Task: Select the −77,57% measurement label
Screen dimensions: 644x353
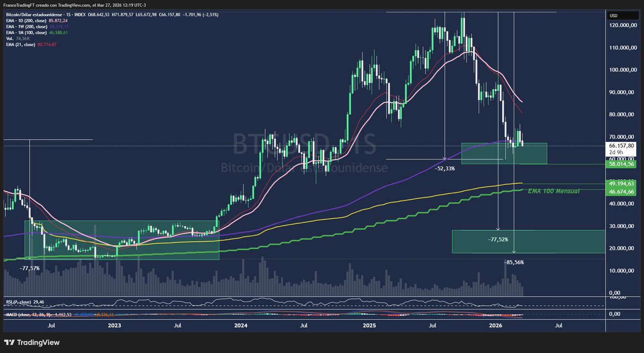Action: (28, 268)
